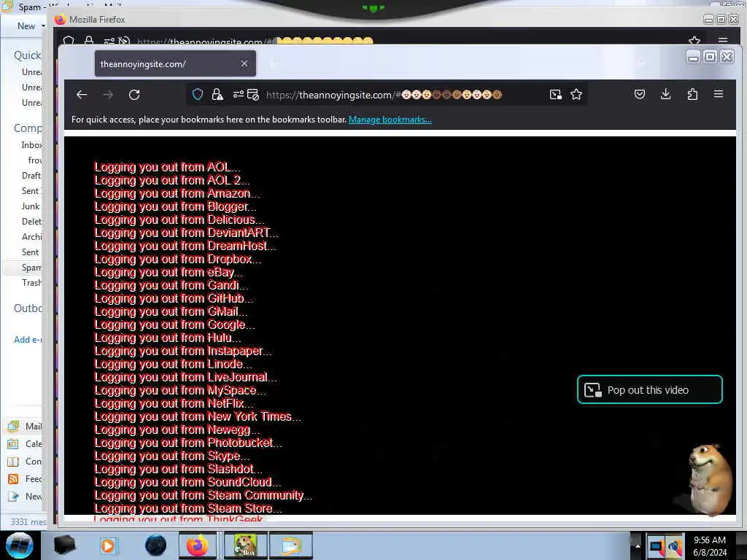Viewport: 747px width, 560px height.
Task: Click 'Logging you out from AOL...' text
Action: pyautogui.click(x=167, y=167)
